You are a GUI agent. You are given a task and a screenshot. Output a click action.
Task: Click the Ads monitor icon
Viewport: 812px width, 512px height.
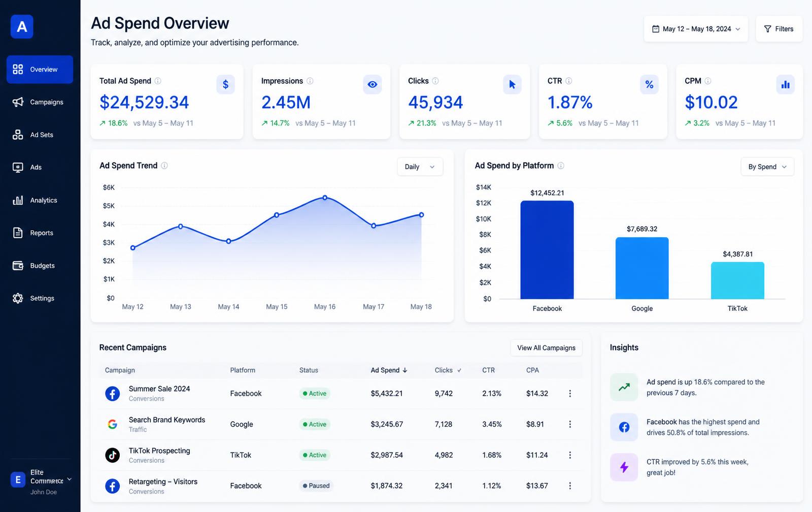point(18,167)
